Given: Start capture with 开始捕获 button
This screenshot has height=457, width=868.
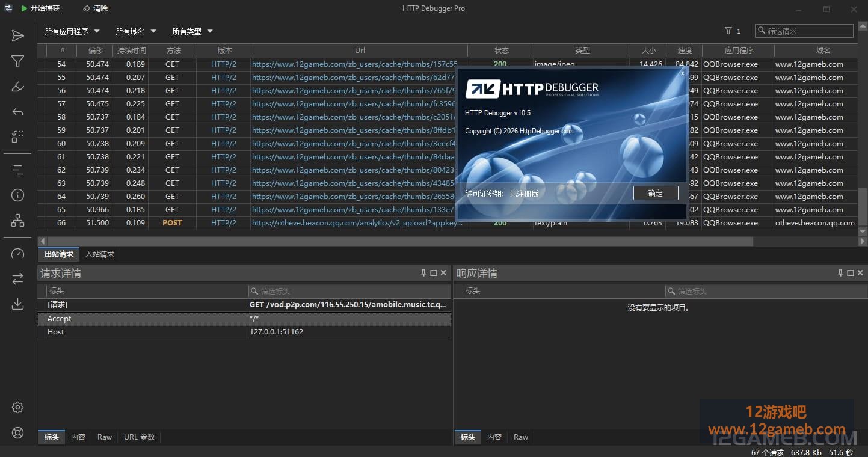Looking at the screenshot, I should click(40, 8).
